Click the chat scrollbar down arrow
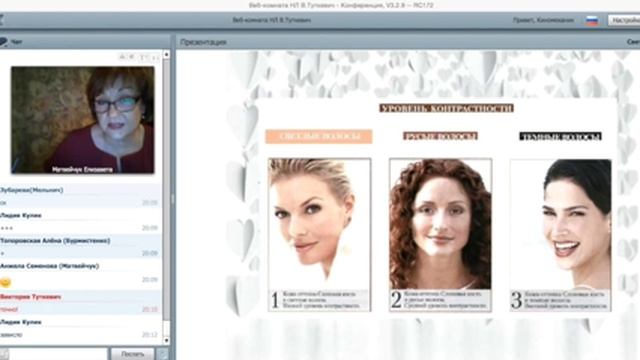The image size is (640, 360). pos(167,340)
